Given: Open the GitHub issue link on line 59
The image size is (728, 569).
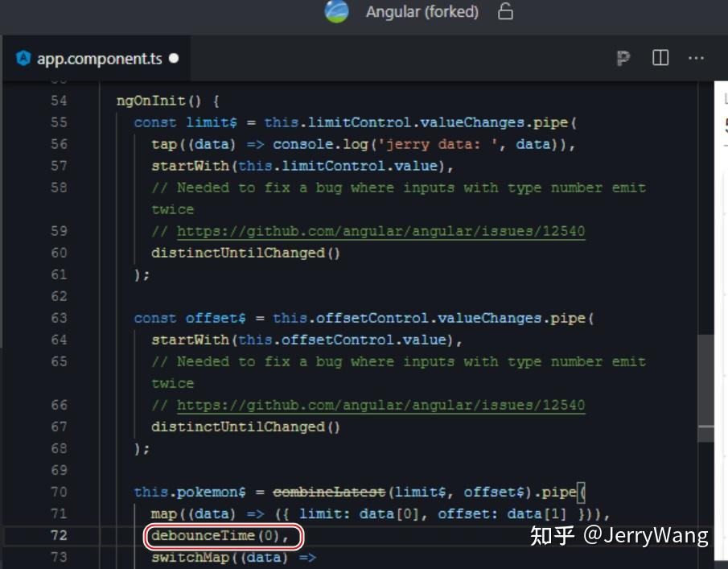Looking at the screenshot, I should (380, 231).
